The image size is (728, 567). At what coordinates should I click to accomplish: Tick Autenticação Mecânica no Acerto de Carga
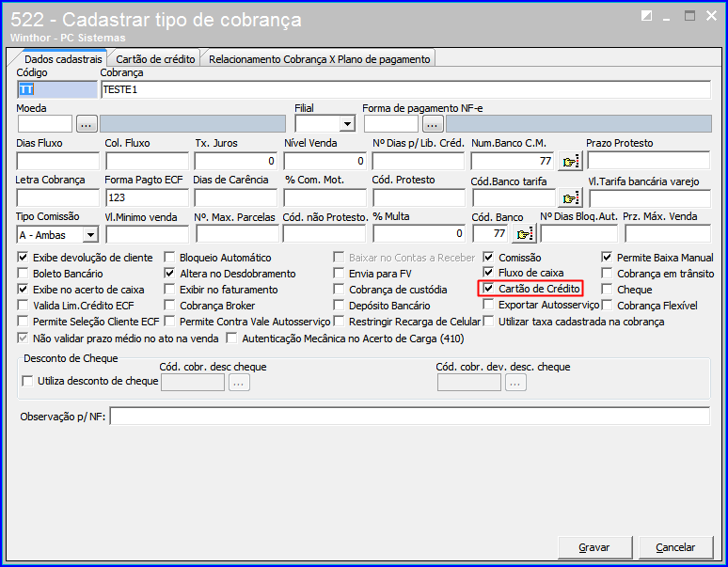(231, 339)
